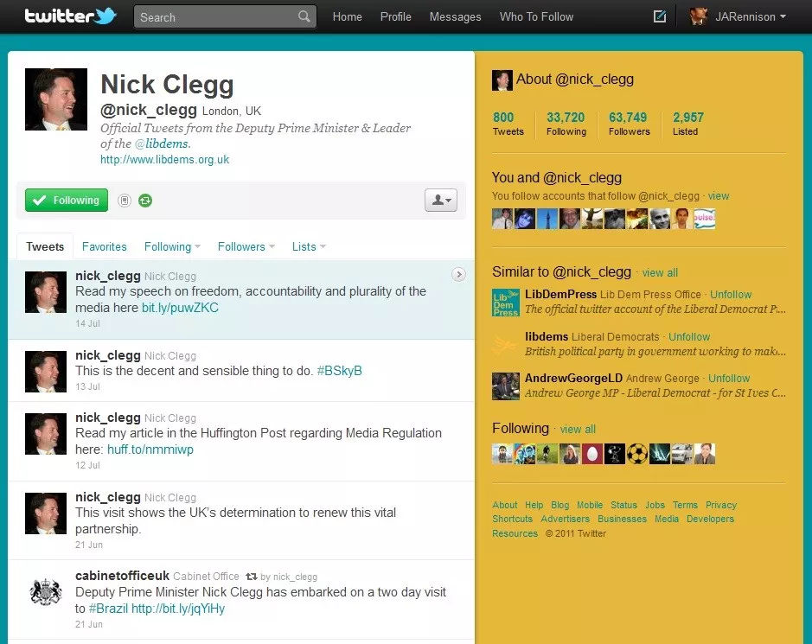
Task: Open details arrow on first tweet
Action: (458, 274)
